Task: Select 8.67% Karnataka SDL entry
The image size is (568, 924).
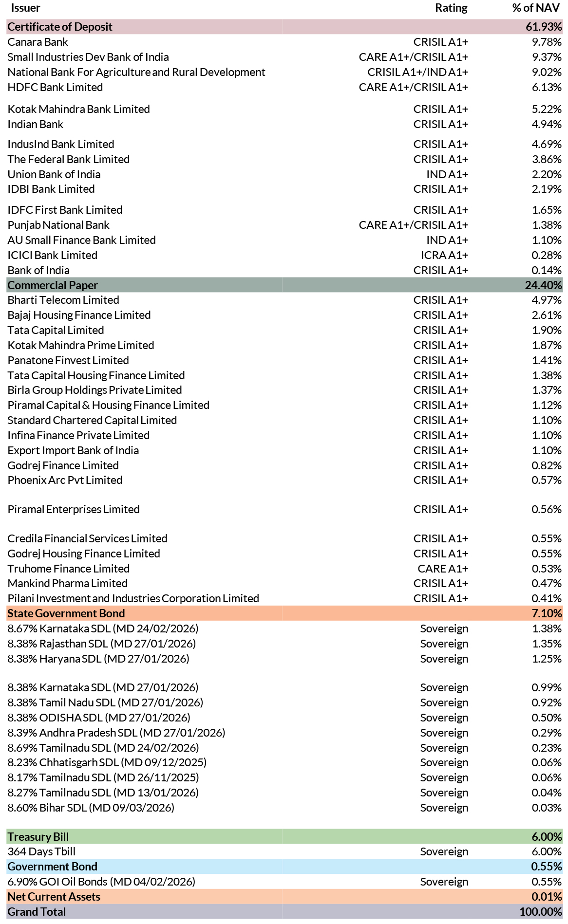Action: (103, 628)
